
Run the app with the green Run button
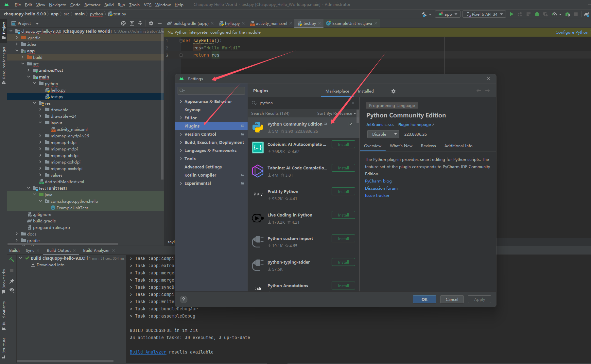point(512,14)
